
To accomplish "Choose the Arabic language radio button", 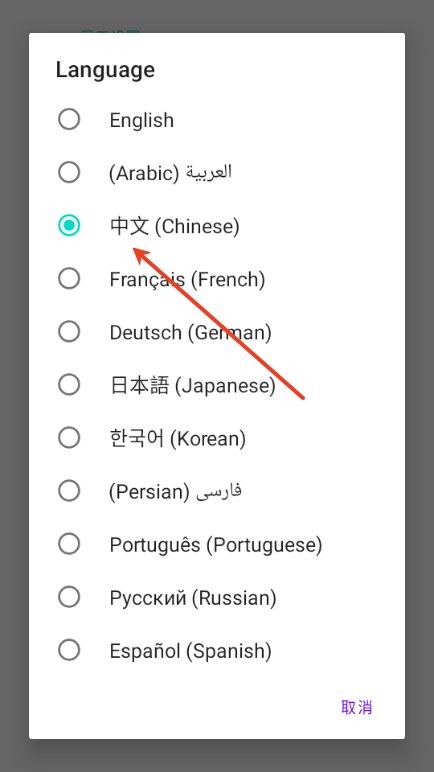I will (x=69, y=172).
